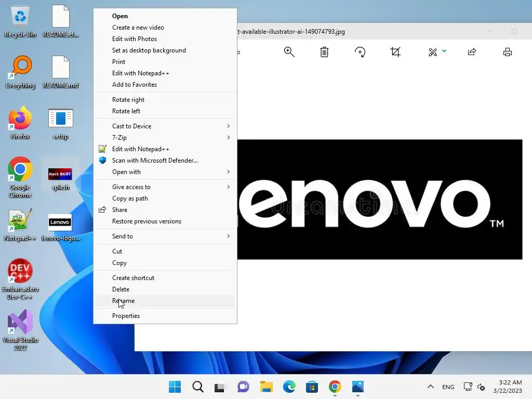532x399 pixels.
Task: Select the Recycle Bin desktop icon
Action: (x=20, y=21)
